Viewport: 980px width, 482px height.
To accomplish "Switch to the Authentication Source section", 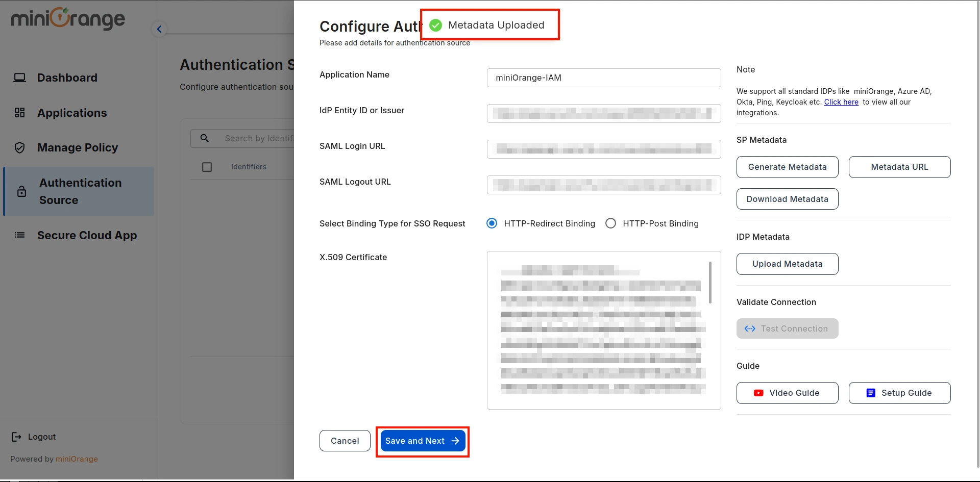I will coord(80,191).
